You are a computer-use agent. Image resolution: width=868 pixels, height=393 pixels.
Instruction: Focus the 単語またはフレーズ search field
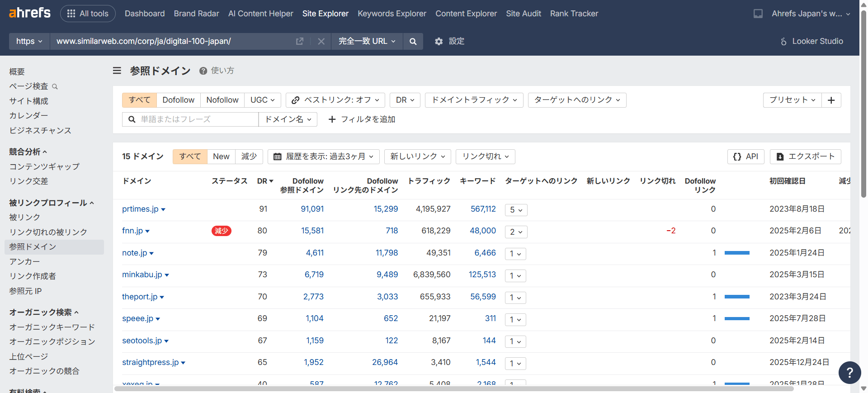coord(190,119)
